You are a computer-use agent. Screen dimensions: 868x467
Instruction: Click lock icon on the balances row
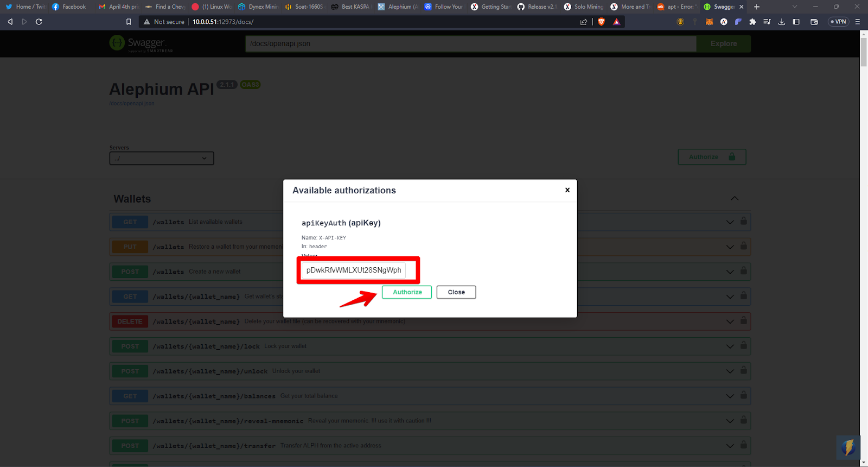pos(744,395)
